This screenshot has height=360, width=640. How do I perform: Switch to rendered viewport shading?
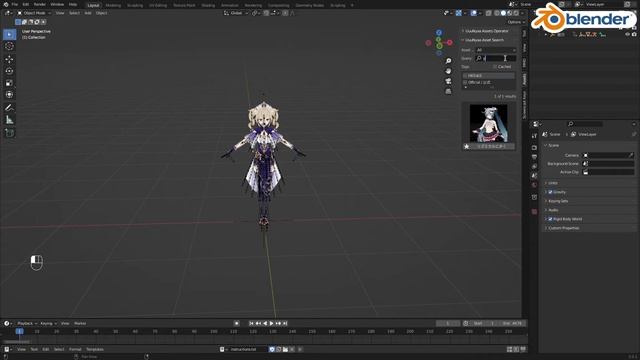coord(516,13)
